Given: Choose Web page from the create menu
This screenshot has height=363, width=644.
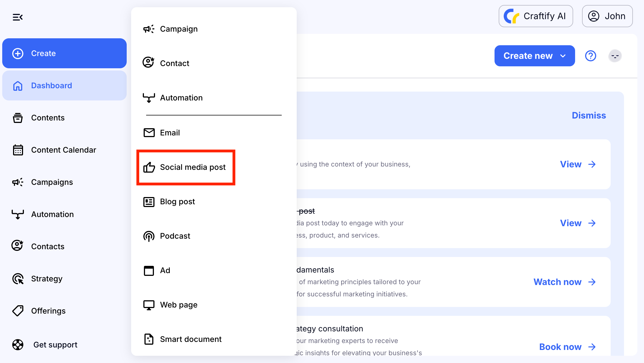Looking at the screenshot, I should pos(178,305).
